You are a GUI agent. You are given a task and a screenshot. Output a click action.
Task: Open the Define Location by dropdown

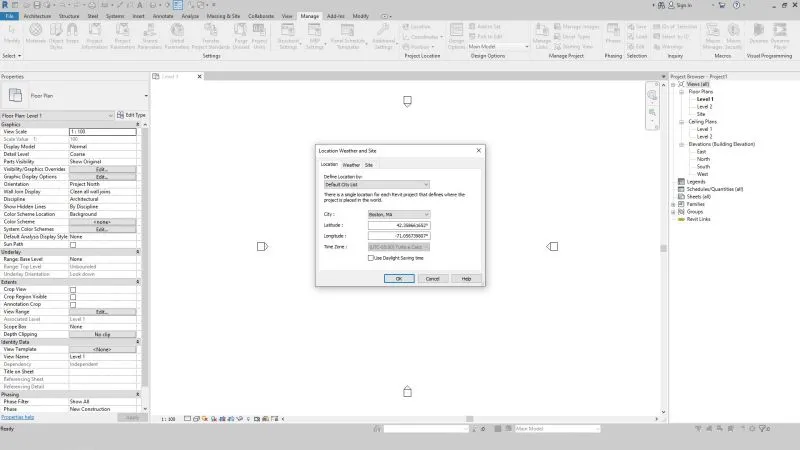(x=377, y=185)
